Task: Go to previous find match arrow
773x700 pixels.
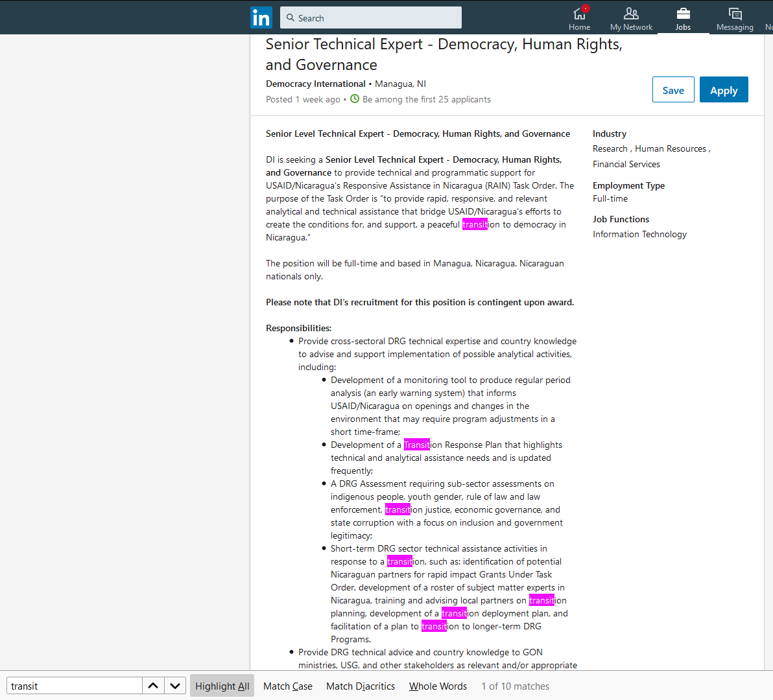Action: click(x=153, y=686)
